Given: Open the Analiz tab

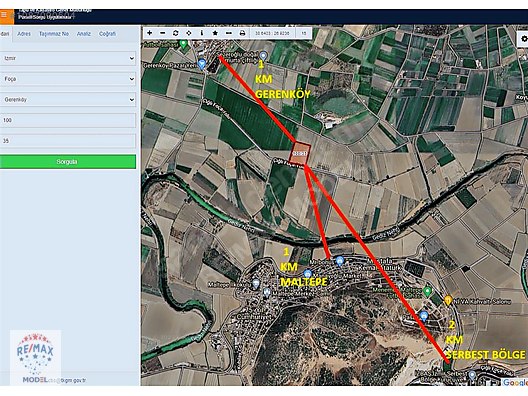Looking at the screenshot, I should (x=84, y=34).
